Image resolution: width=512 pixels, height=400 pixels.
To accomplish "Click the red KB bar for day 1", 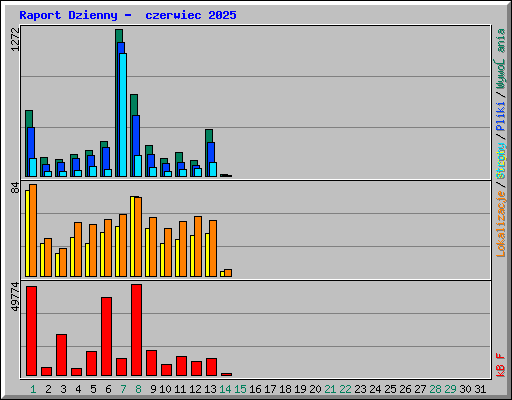I will (x=31, y=331).
